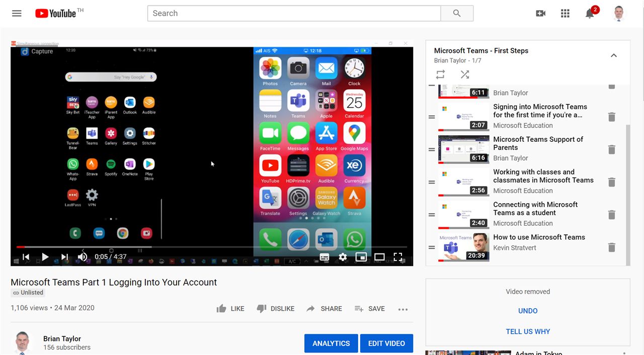Play the video

45,257
